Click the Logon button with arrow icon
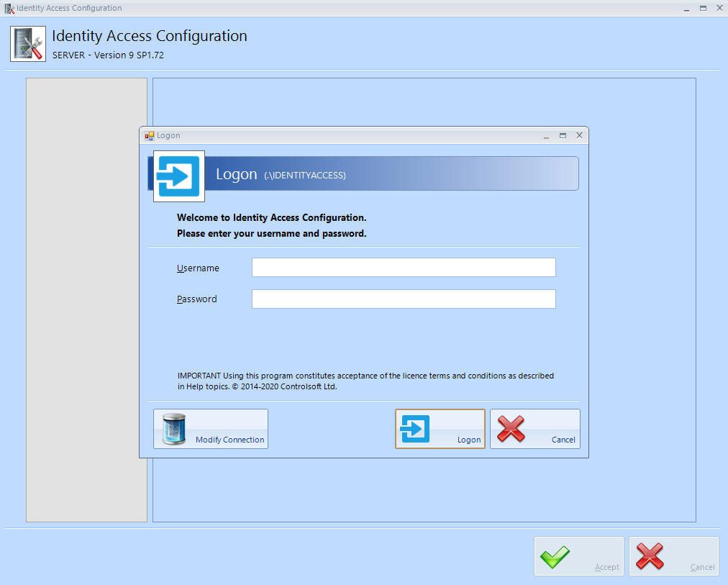This screenshot has height=585, width=728. pos(440,429)
